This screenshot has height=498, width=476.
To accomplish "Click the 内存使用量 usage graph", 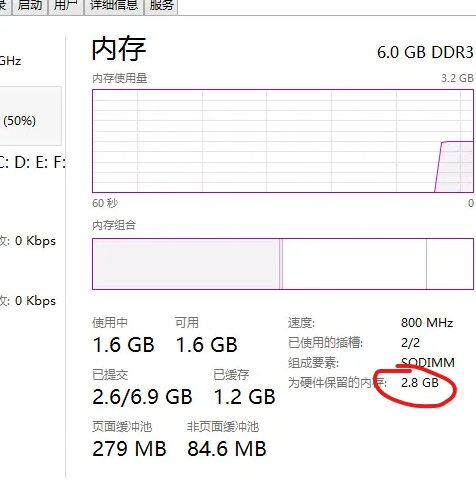I will click(x=283, y=141).
